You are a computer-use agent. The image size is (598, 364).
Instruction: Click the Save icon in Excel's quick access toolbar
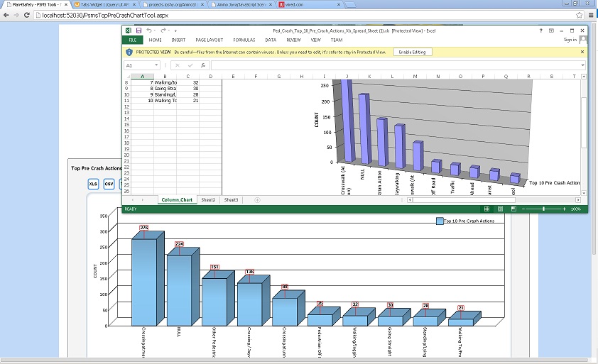pos(138,31)
